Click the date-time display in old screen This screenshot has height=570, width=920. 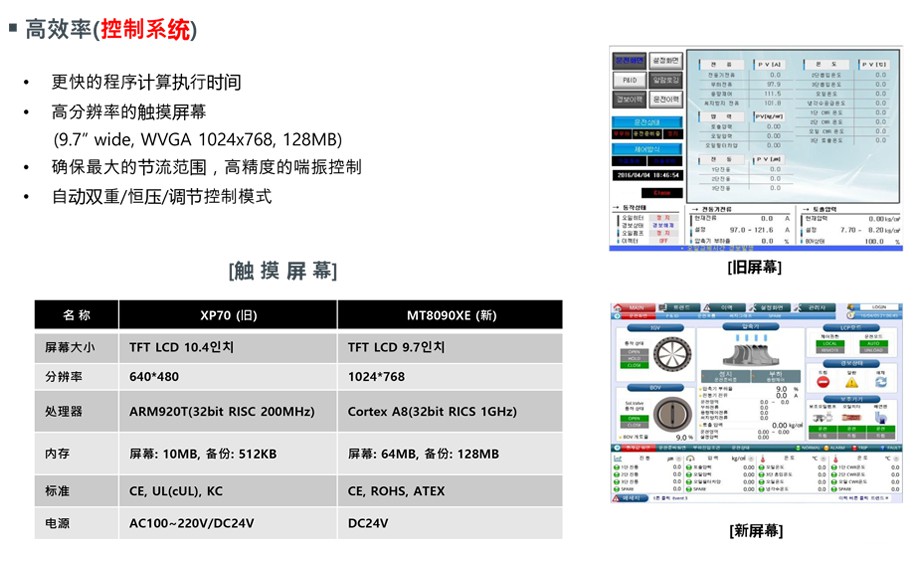pos(646,175)
